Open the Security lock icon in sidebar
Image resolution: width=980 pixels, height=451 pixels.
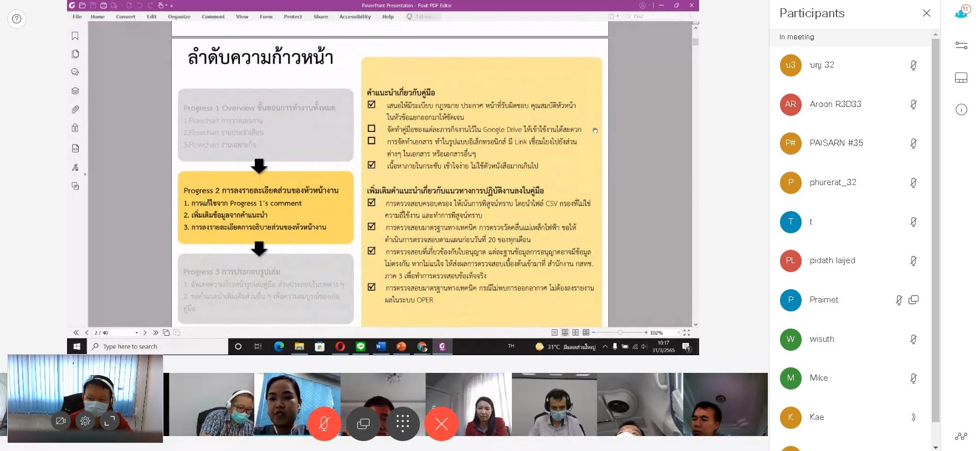[75, 127]
